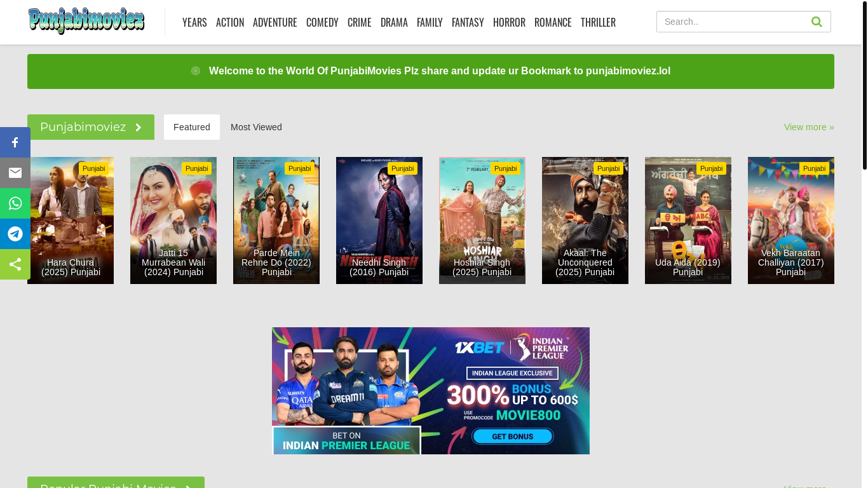Open the green share options icon
The image size is (868, 488).
[x=15, y=264]
